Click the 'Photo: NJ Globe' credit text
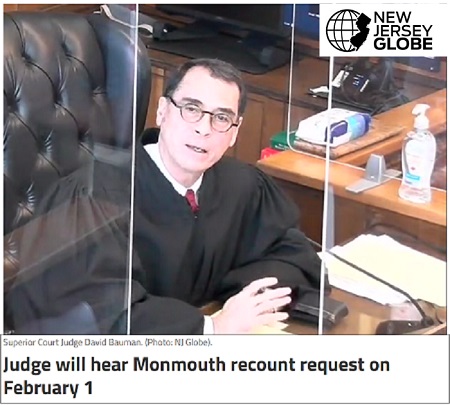The image size is (450, 405). click(x=178, y=342)
